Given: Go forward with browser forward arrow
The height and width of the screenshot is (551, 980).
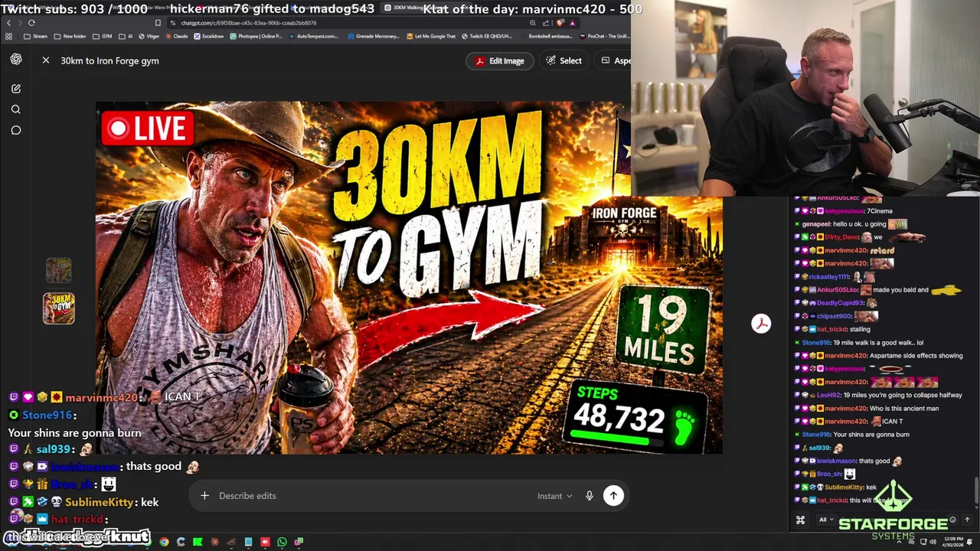Looking at the screenshot, I should [20, 23].
